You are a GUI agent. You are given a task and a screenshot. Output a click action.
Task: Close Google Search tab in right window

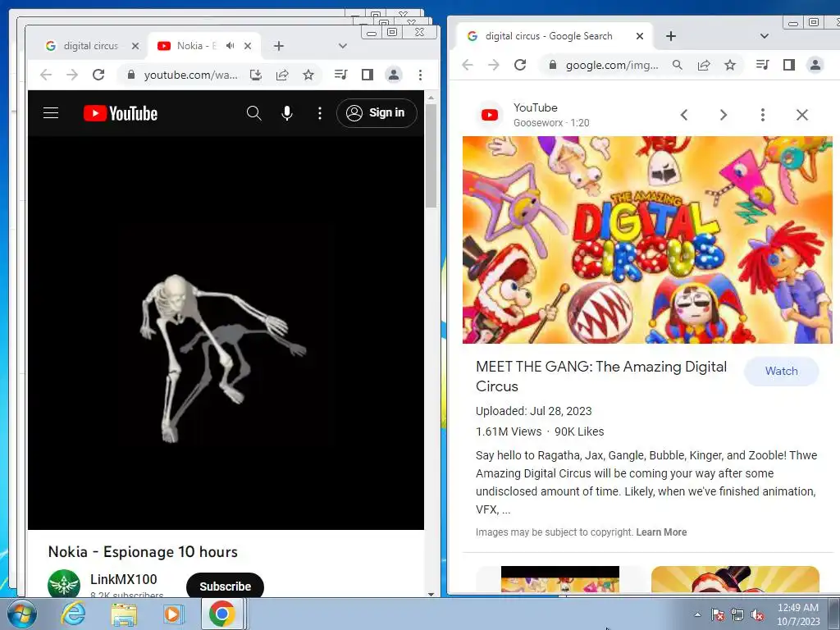[640, 36]
